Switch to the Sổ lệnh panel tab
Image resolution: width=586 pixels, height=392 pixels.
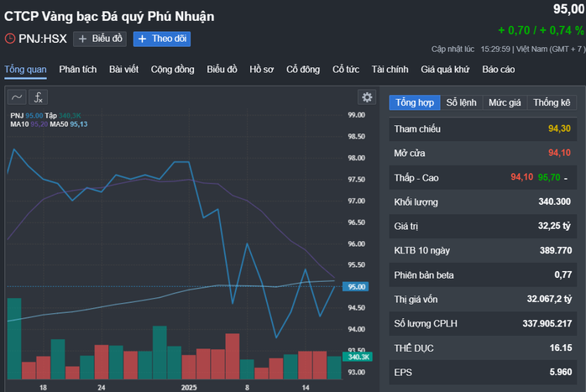click(x=461, y=102)
